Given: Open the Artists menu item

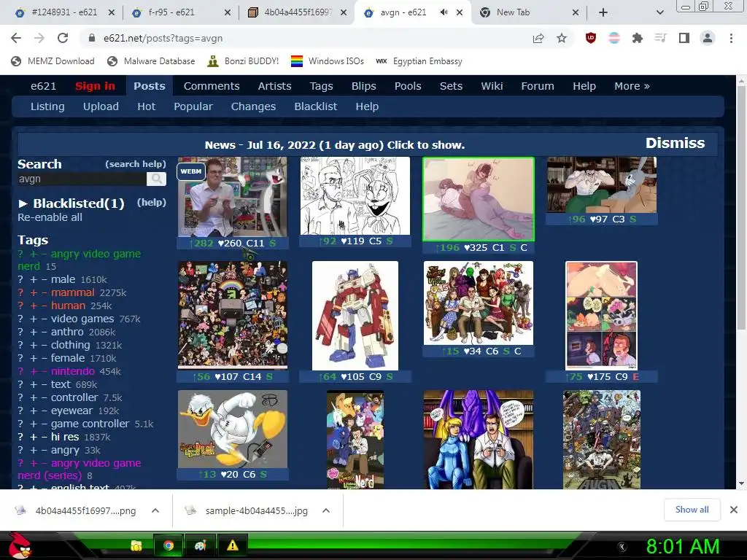Looking at the screenshot, I should 274,86.
